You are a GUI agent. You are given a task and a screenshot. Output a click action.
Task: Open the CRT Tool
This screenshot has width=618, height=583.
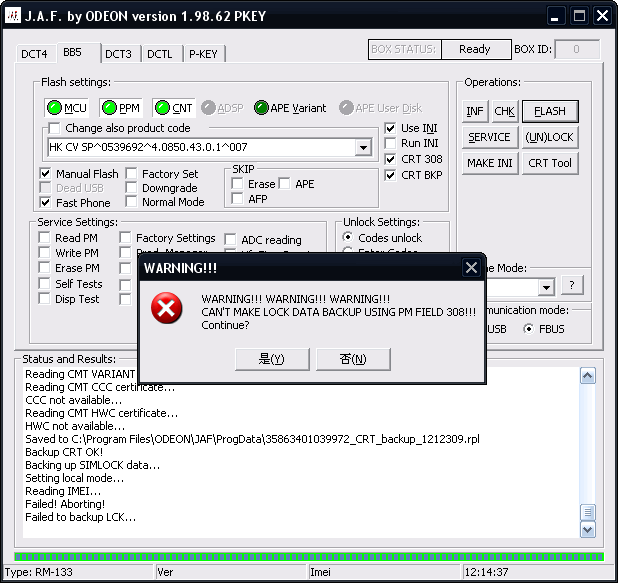[550, 163]
